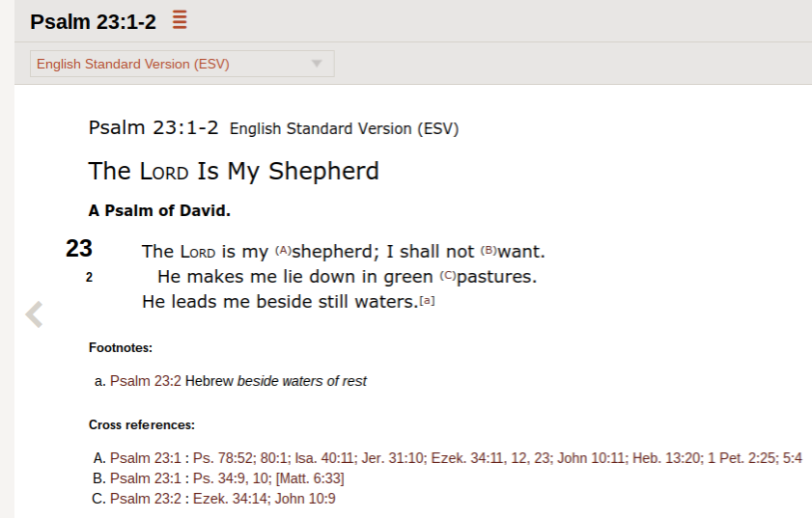Click cross reference marker (B) before want
812x518 pixels.
click(489, 251)
